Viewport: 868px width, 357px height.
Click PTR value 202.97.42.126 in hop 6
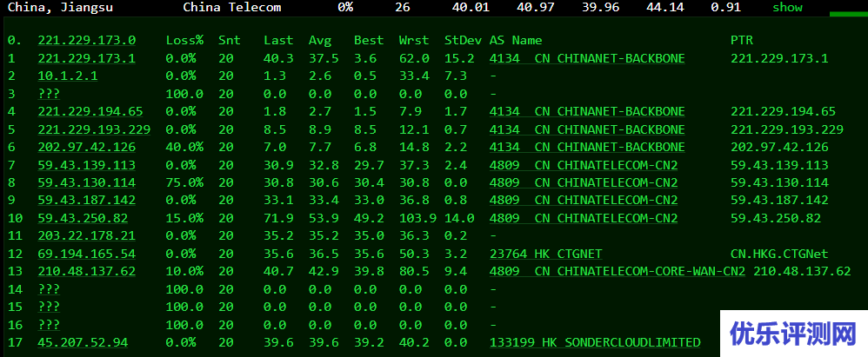[x=779, y=147]
